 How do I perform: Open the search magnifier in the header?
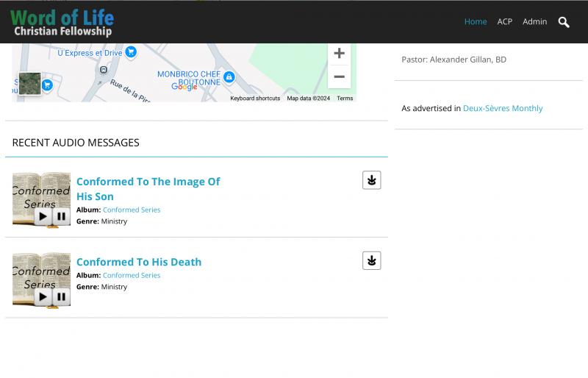tap(564, 22)
